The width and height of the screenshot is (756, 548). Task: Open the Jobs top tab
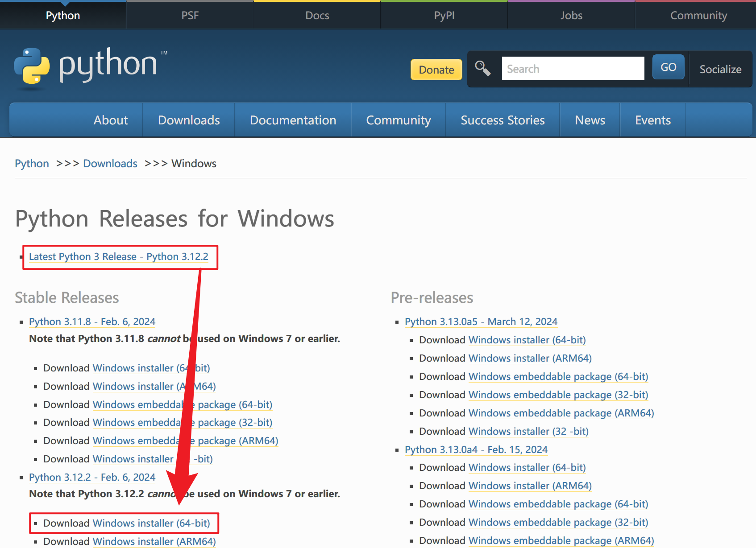pos(571,15)
